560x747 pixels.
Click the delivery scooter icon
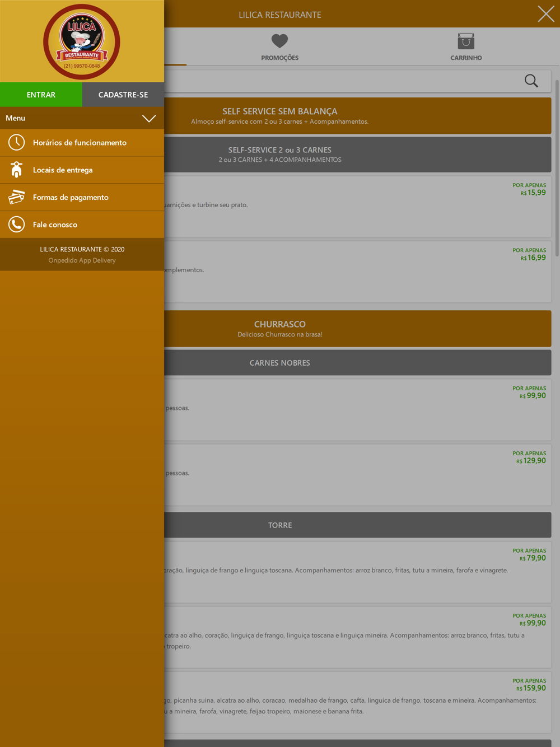(x=16, y=170)
